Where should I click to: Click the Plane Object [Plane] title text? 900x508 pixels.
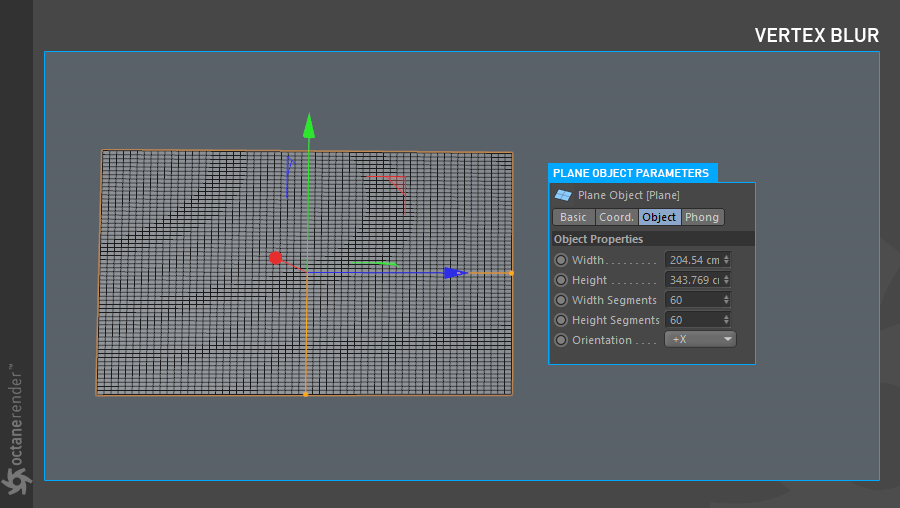pyautogui.click(x=629, y=195)
